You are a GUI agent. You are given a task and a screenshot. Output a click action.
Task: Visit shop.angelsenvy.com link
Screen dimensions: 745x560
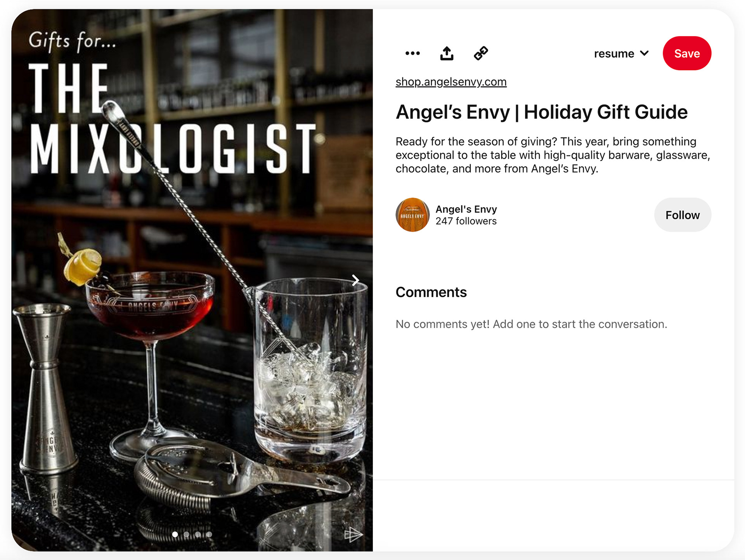[451, 82]
